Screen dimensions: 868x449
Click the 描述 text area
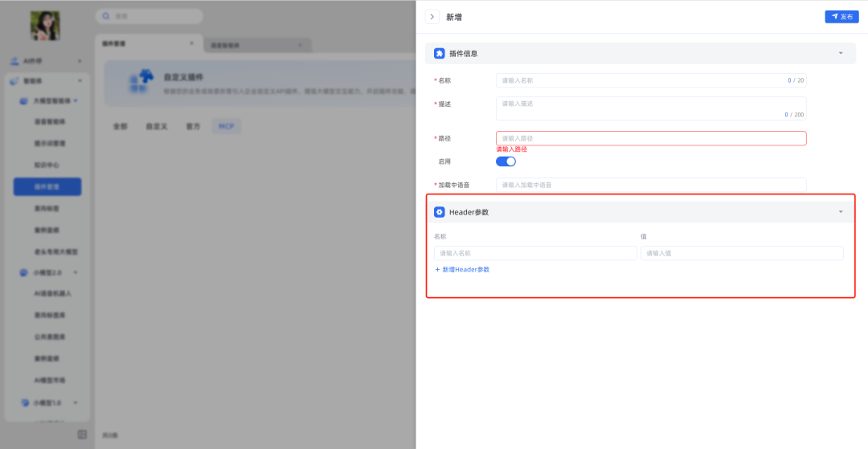(x=650, y=108)
